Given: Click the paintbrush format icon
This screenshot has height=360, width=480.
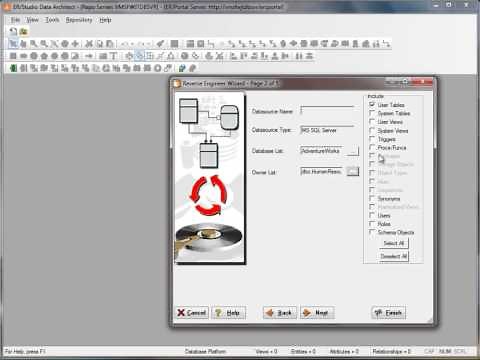Looking at the screenshot, I should click(161, 44).
